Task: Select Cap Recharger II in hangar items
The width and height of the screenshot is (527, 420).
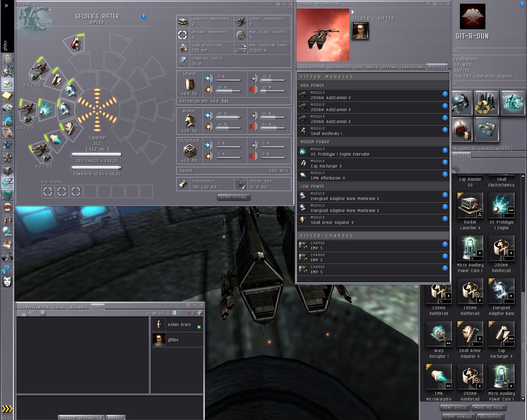Action: (x=501, y=341)
